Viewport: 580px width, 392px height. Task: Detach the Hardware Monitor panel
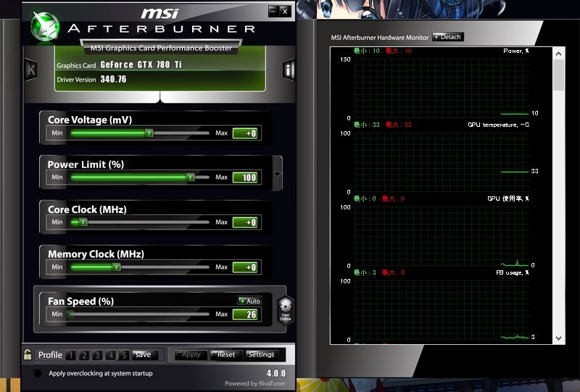448,37
